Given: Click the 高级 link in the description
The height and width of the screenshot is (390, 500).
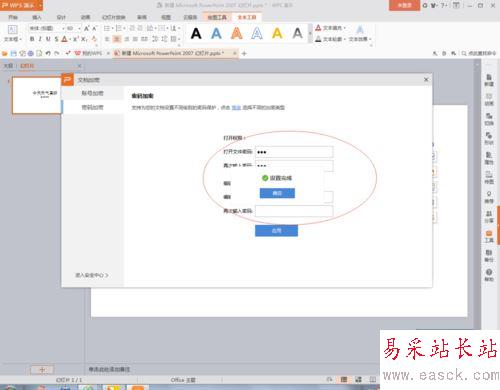Looking at the screenshot, I should 236,108.
